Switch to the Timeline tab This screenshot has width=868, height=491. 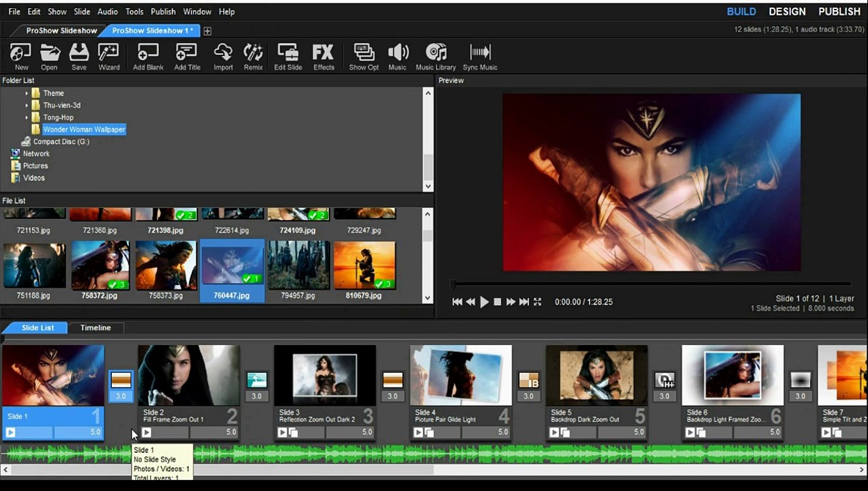coord(96,328)
